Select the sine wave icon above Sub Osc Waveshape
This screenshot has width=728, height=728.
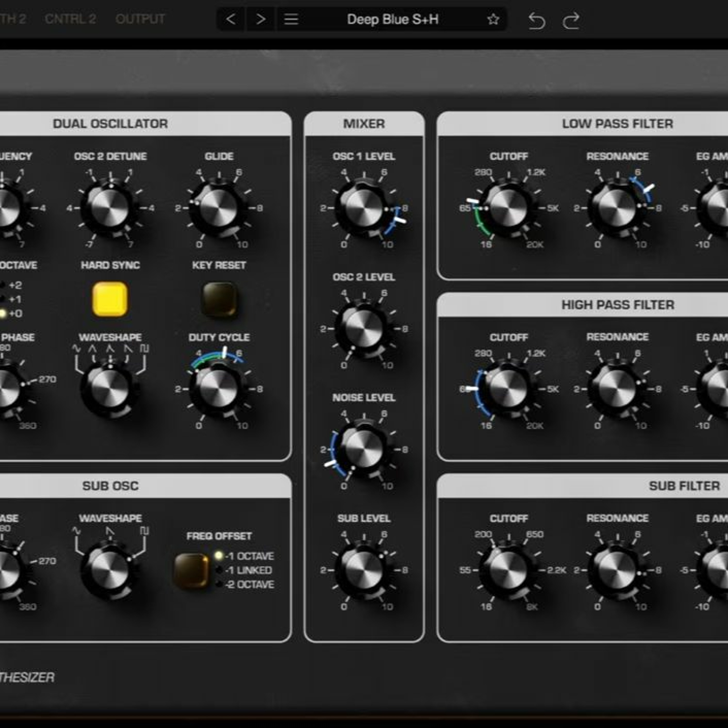click(76, 531)
